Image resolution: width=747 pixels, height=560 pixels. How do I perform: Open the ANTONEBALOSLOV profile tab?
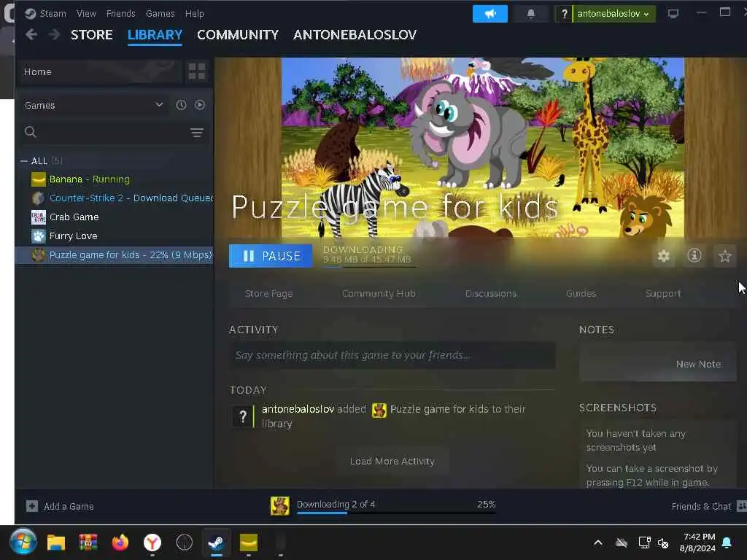355,35
